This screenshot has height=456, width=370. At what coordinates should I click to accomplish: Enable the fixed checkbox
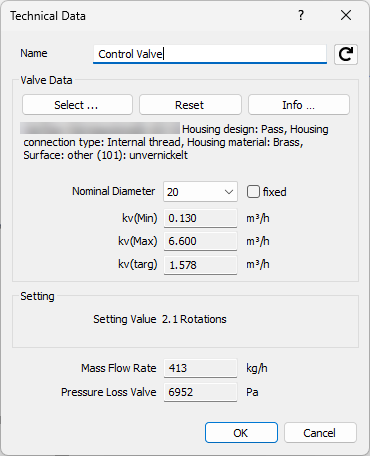253,192
